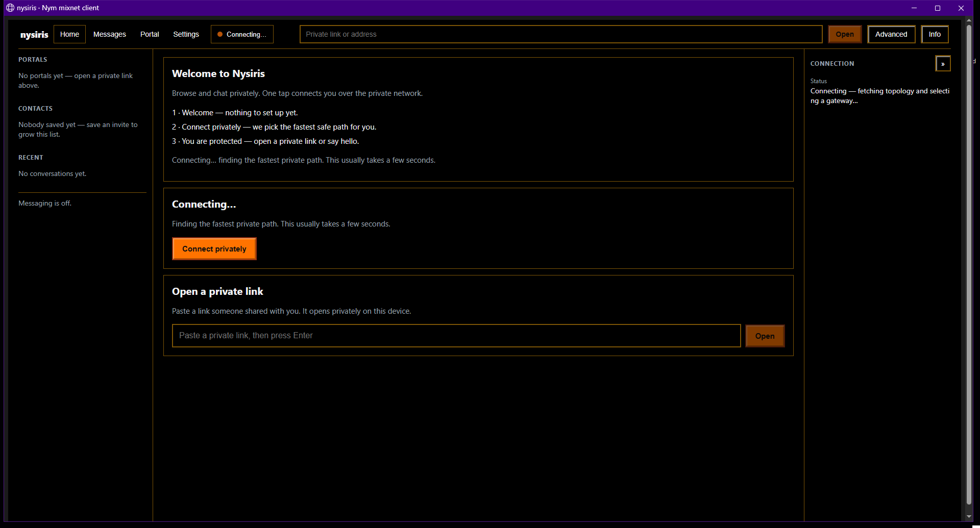Go to the Portal tab
The image size is (980, 528).
click(x=150, y=34)
